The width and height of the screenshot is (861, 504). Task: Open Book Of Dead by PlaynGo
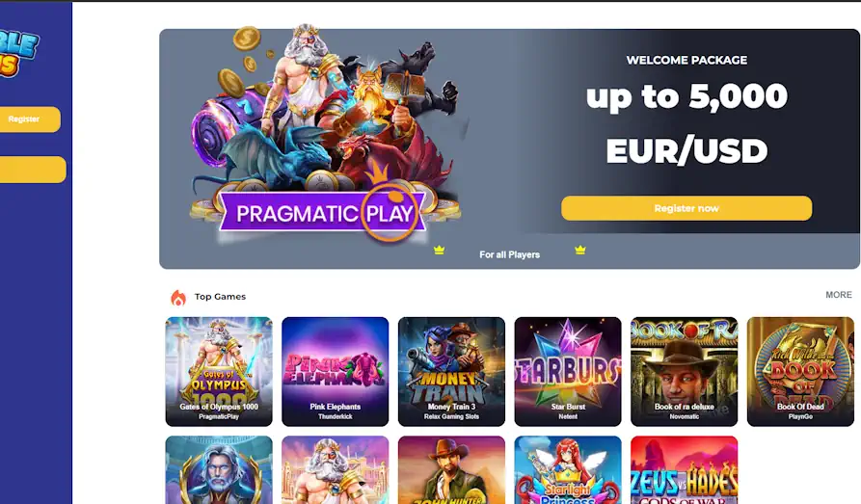coord(800,371)
